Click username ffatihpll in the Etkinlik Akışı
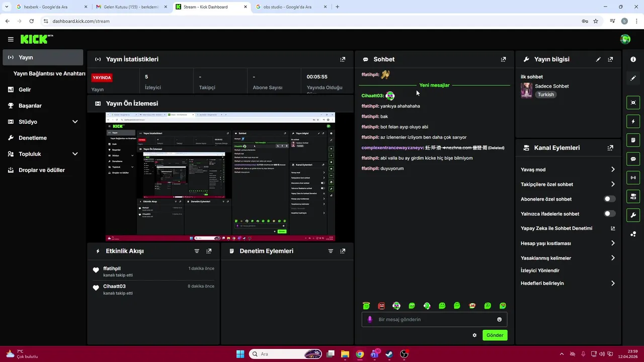The height and width of the screenshot is (362, 644). pos(112,268)
